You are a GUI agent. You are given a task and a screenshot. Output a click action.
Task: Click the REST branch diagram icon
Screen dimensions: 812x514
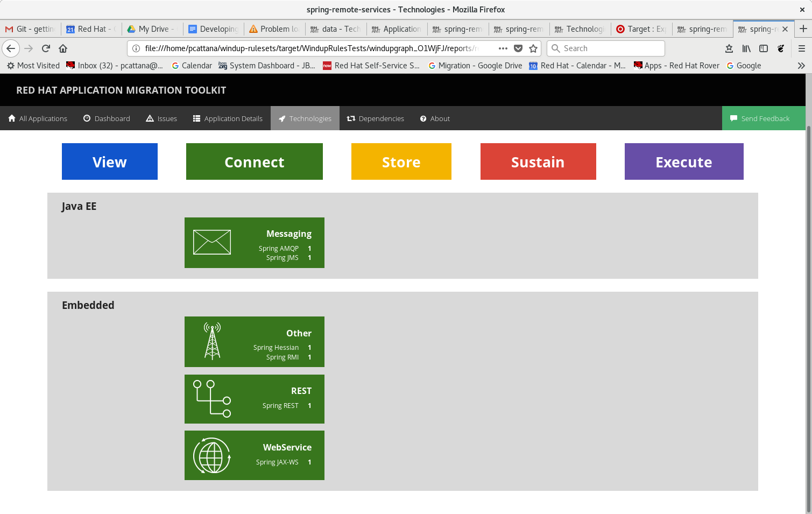[212, 399]
